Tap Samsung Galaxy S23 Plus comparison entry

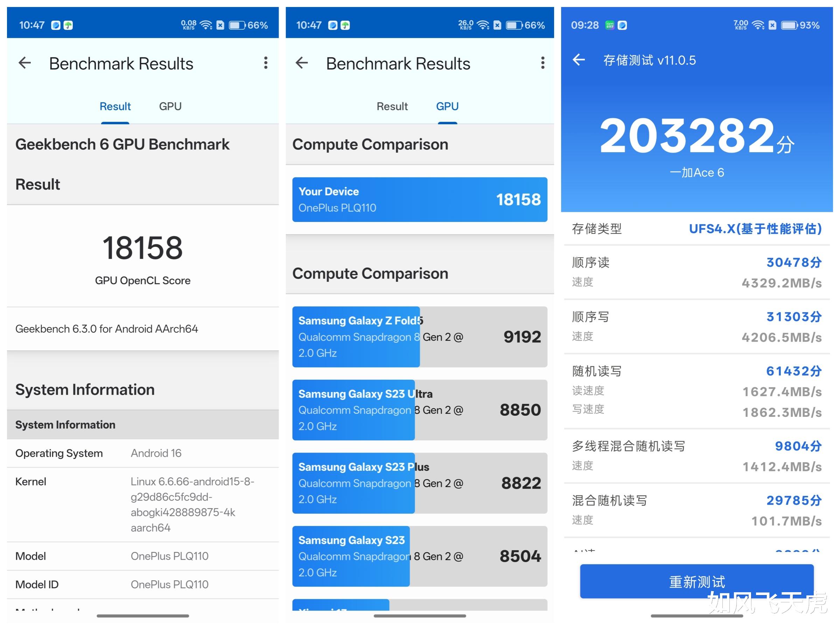tap(420, 483)
